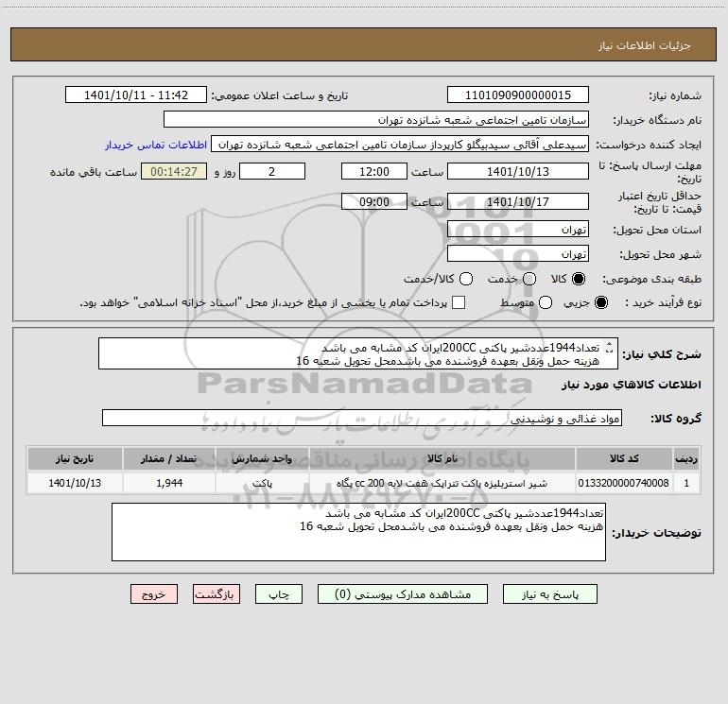Click the deadline time field 12:00
728x704 pixels.
[x=374, y=171]
